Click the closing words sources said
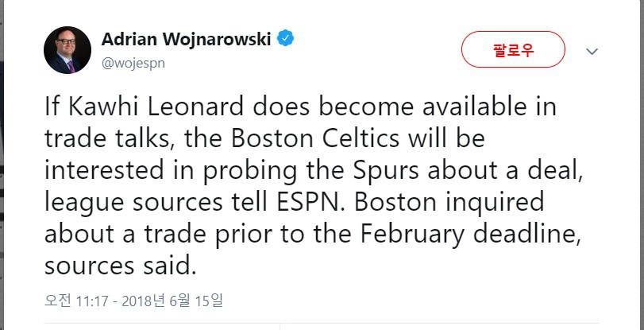The width and height of the screenshot is (644, 330). click(x=118, y=266)
